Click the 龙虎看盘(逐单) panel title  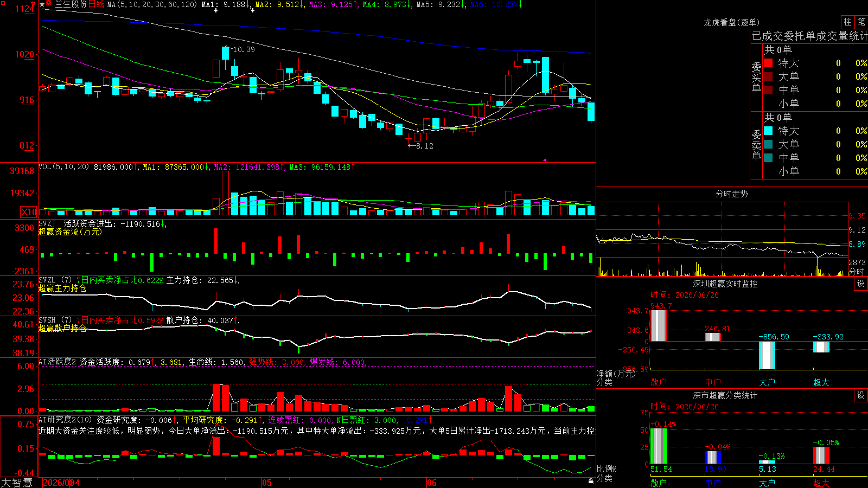pyautogui.click(x=731, y=22)
